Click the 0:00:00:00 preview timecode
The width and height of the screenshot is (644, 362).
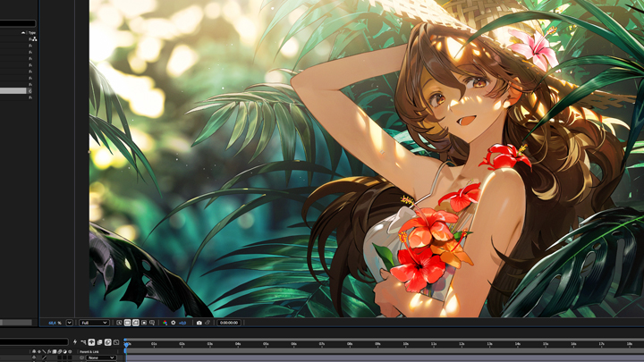click(229, 323)
